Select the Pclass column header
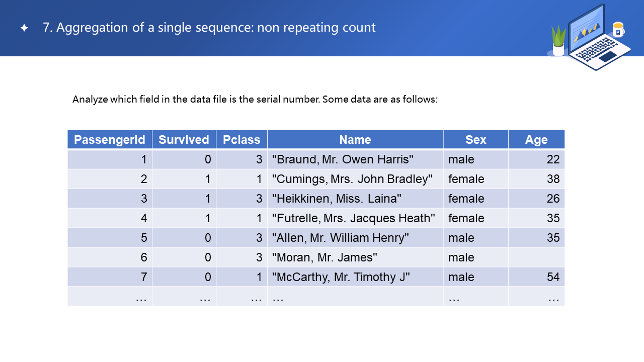The width and height of the screenshot is (644, 362). [242, 140]
